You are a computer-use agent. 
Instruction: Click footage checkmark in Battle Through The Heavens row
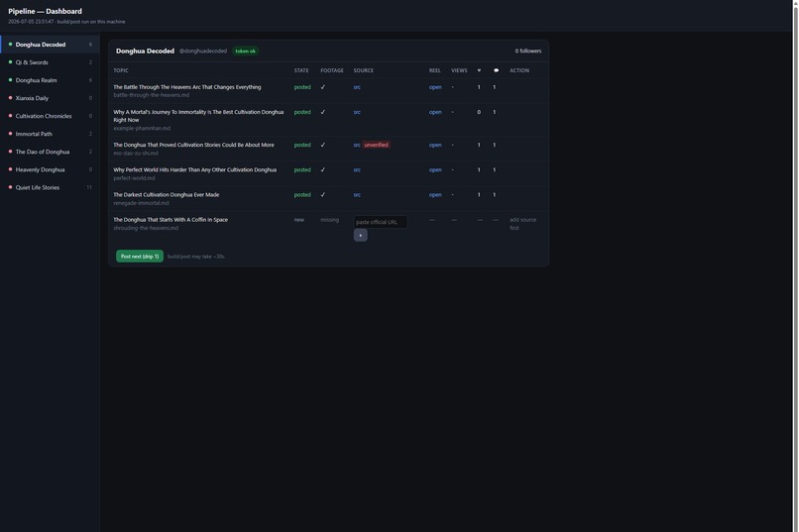pos(322,87)
